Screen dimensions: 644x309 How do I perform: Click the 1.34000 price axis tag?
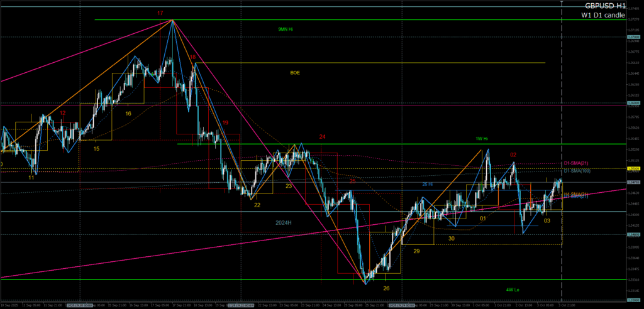point(633,234)
